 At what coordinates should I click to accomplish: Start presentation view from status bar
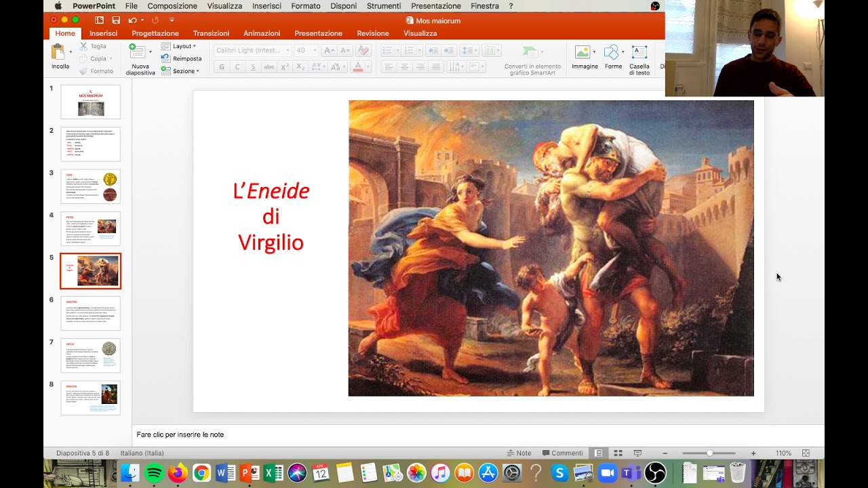tap(637, 453)
